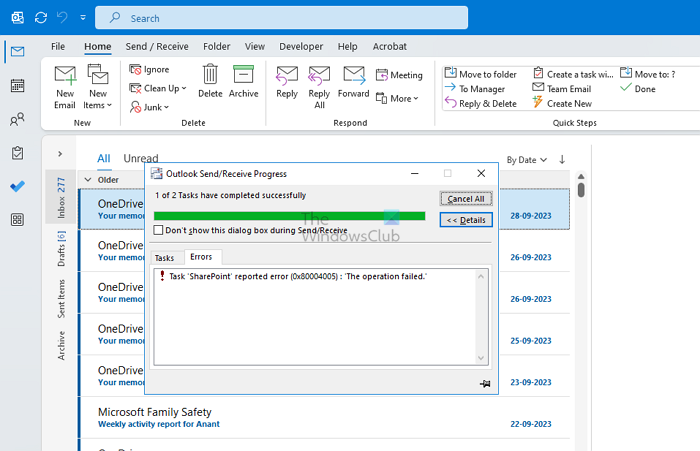Click Reply All in Respond group
Image resolution: width=700 pixels, height=451 pixels.
[319, 88]
